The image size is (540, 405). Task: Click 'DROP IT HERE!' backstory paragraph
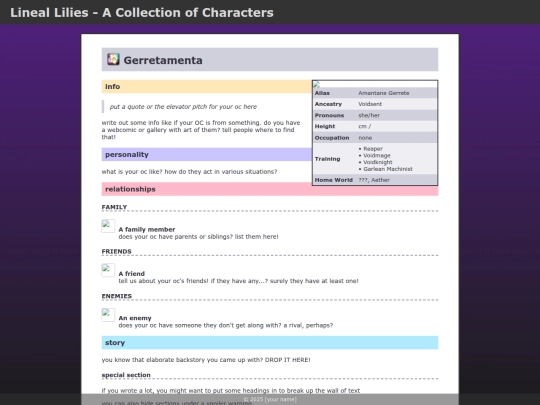[206, 360]
